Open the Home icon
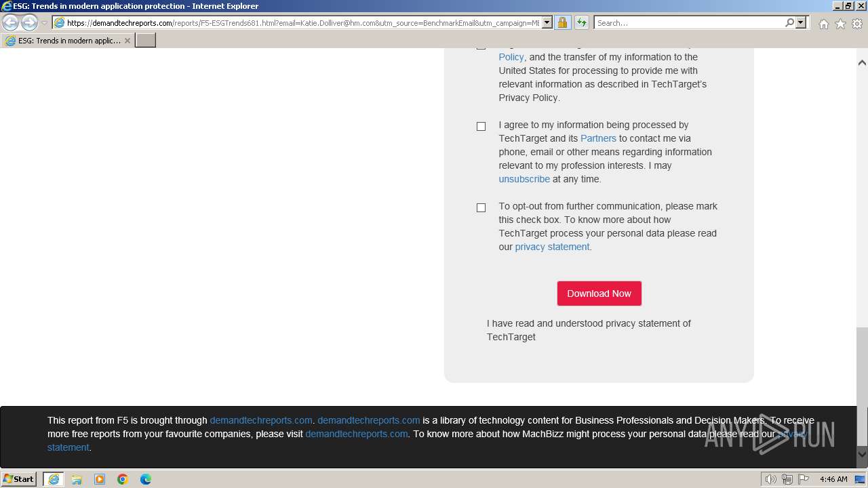 point(823,24)
